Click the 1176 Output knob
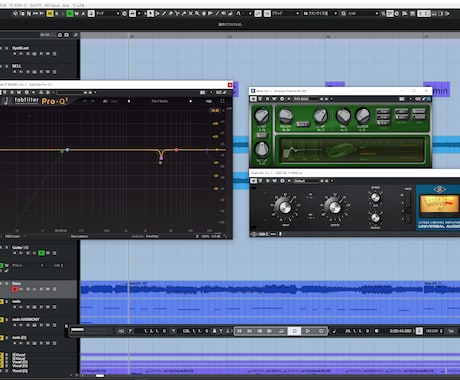Screen dimensions: 460x380 click(x=335, y=207)
